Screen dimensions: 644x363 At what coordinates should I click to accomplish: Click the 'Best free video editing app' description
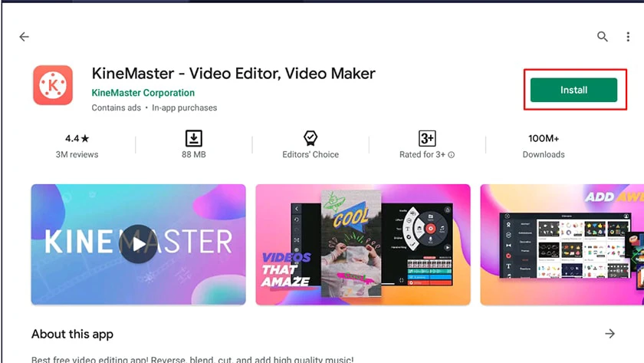(192, 359)
